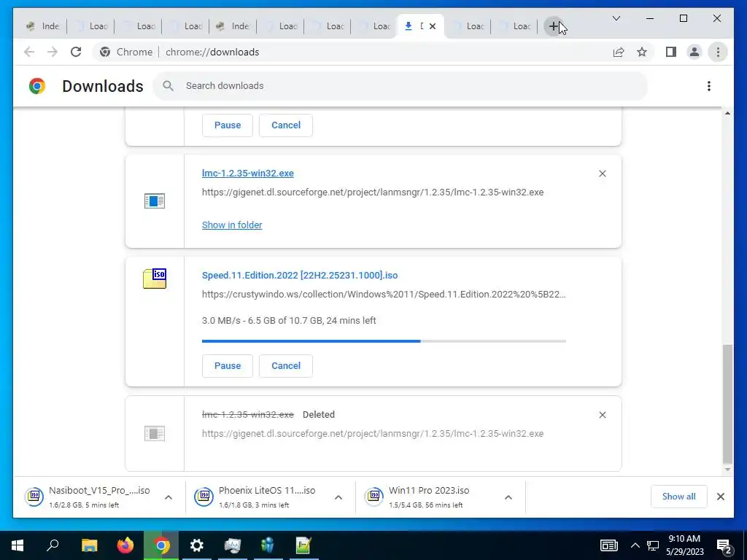Click the Downloads page heading

(x=102, y=86)
